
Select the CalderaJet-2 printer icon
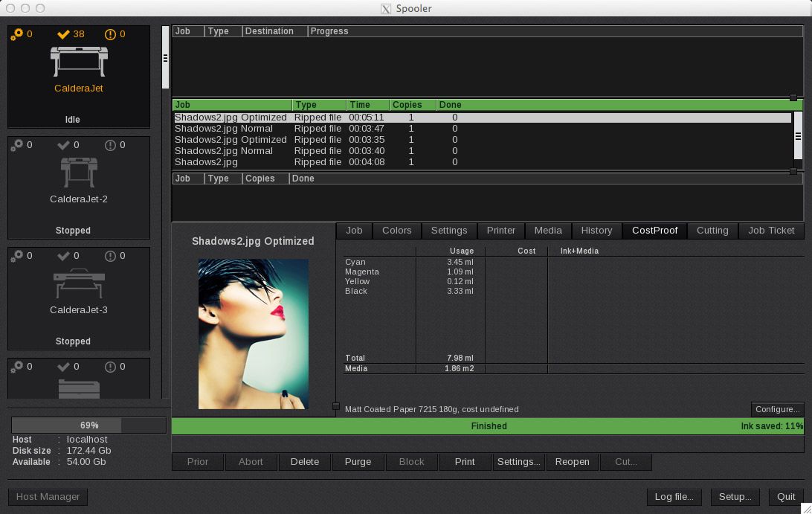point(79,172)
